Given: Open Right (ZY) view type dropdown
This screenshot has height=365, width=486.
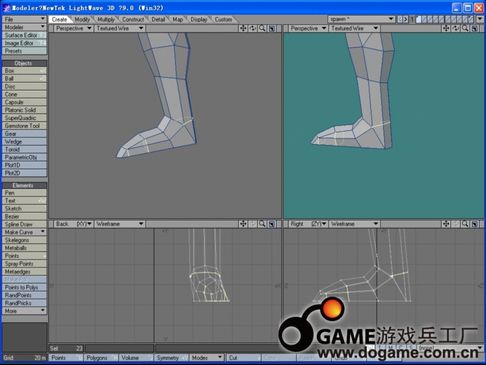Looking at the screenshot, I should click(308, 224).
